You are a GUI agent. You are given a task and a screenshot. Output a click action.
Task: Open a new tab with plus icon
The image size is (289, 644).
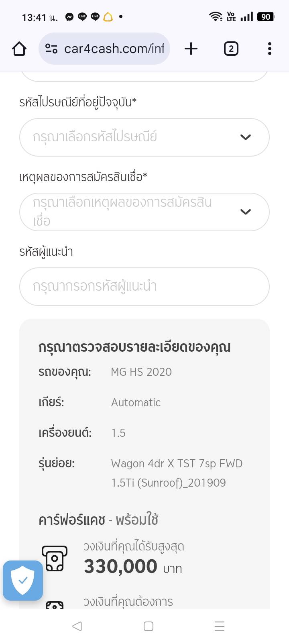pos(191,49)
